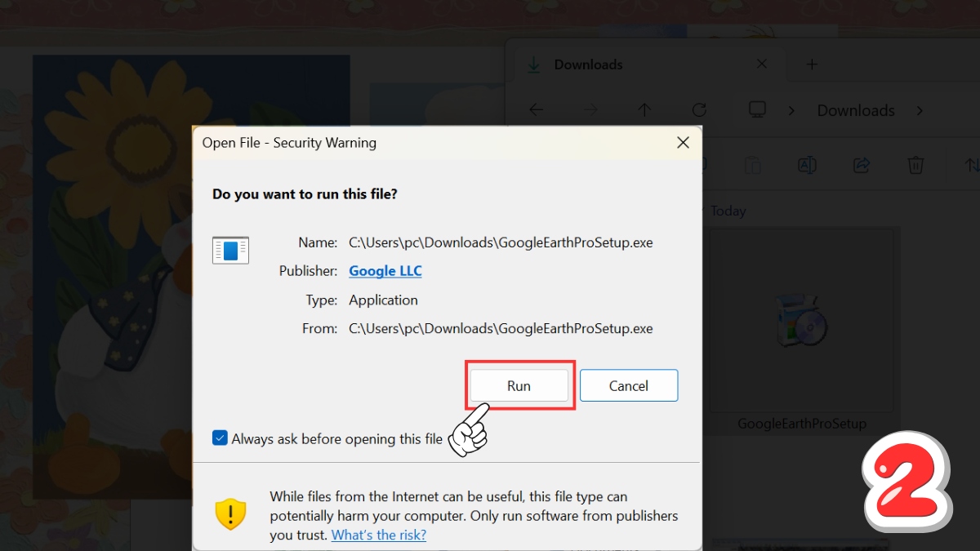Expand the chevron before Downloads in the address bar
This screenshot has height=551, width=980.
click(x=791, y=110)
